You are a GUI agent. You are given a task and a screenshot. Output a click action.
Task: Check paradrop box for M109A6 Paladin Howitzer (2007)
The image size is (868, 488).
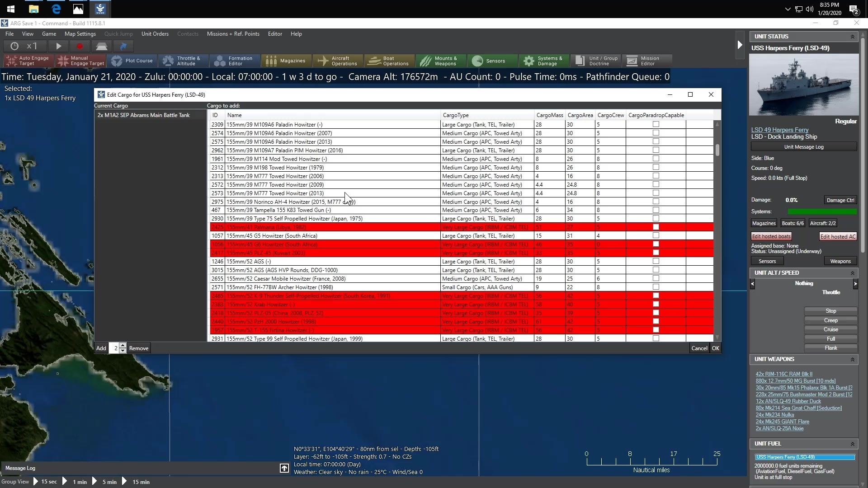[x=656, y=133]
